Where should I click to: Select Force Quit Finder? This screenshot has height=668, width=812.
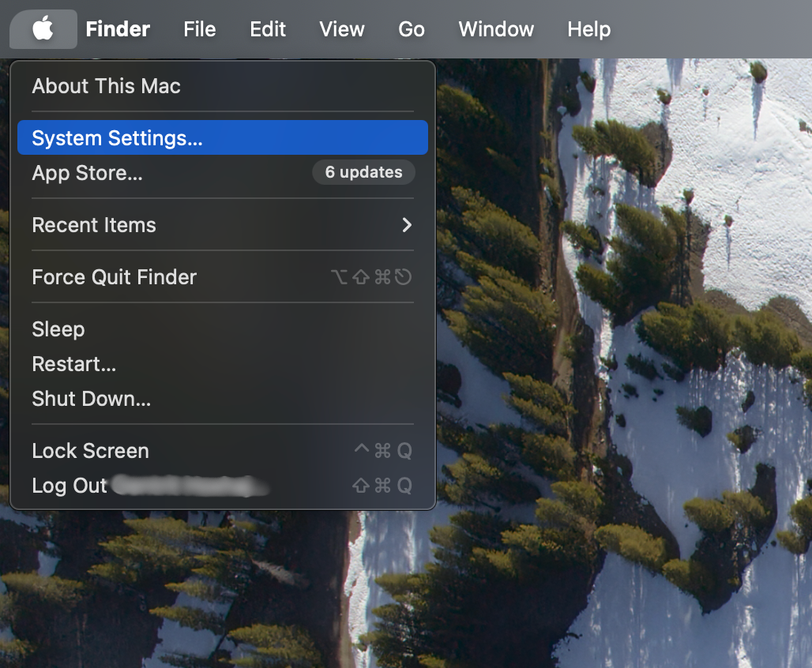115,276
